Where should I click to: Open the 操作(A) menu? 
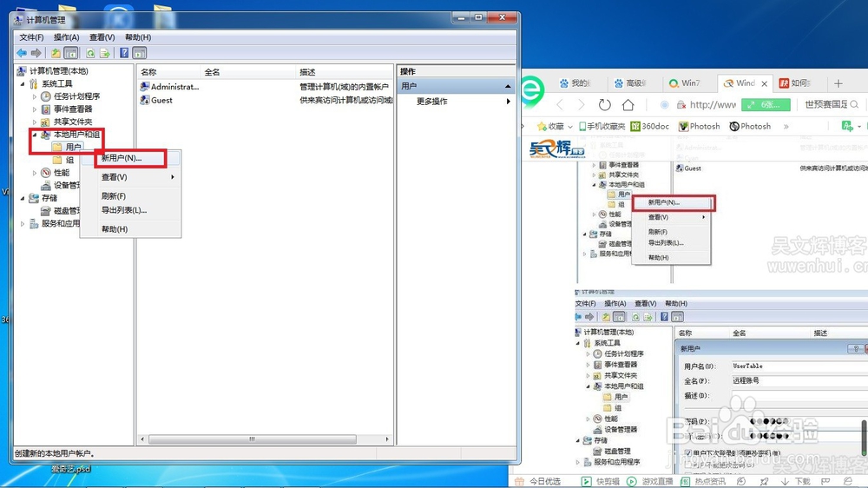(67, 37)
